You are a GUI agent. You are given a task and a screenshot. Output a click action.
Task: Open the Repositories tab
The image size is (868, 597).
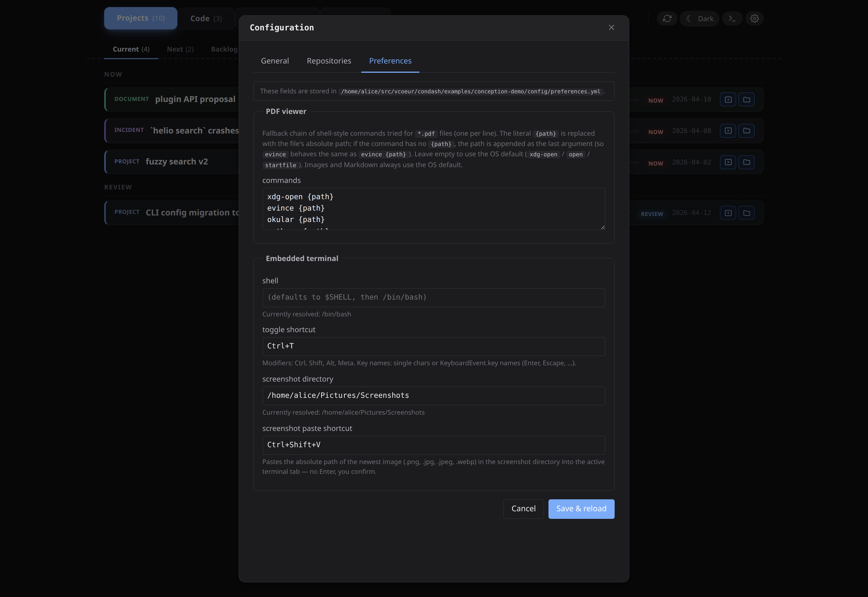(329, 61)
